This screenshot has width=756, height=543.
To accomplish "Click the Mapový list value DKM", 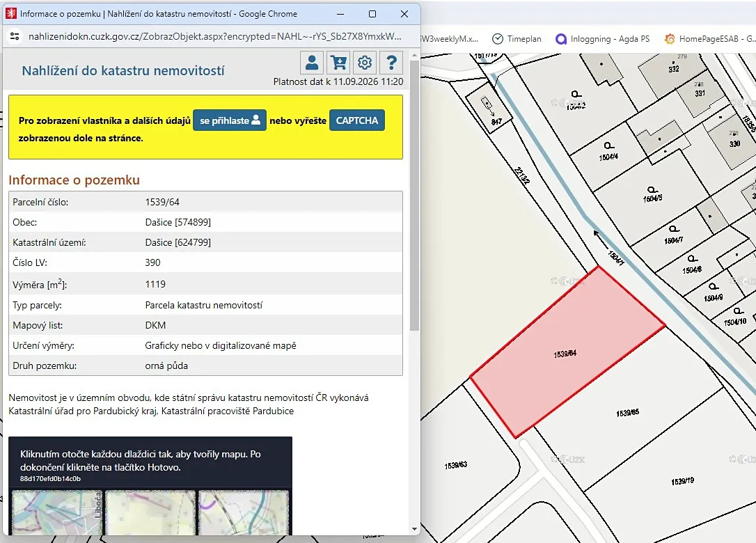I will pos(155,326).
